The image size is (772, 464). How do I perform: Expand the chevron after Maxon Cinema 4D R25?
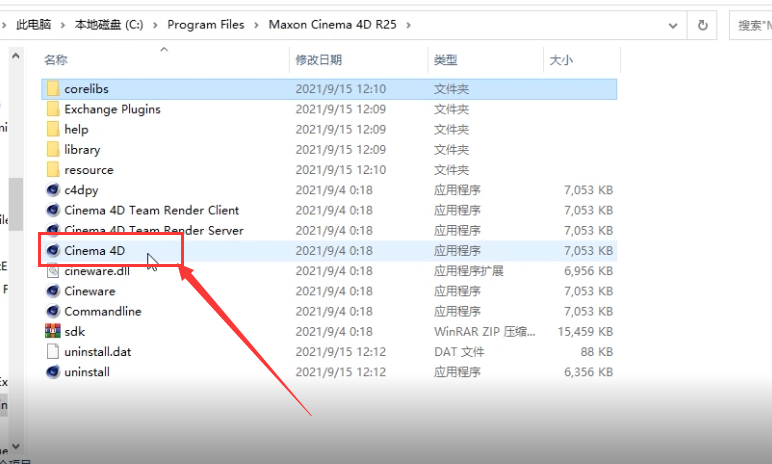point(408,25)
